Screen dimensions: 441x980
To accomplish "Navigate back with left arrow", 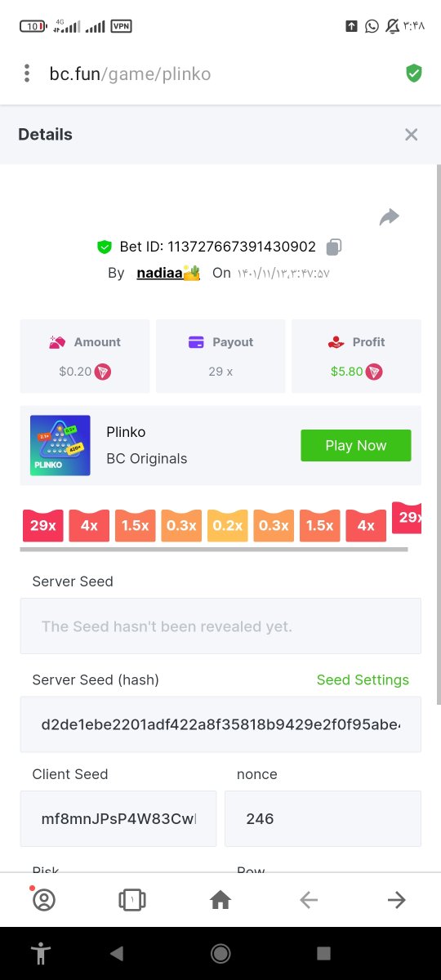I will (309, 900).
